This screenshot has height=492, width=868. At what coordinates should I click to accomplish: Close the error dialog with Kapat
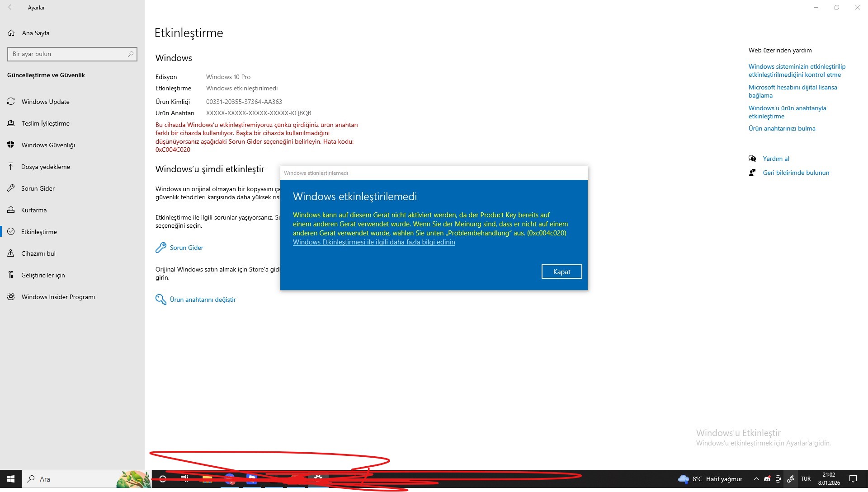click(561, 272)
